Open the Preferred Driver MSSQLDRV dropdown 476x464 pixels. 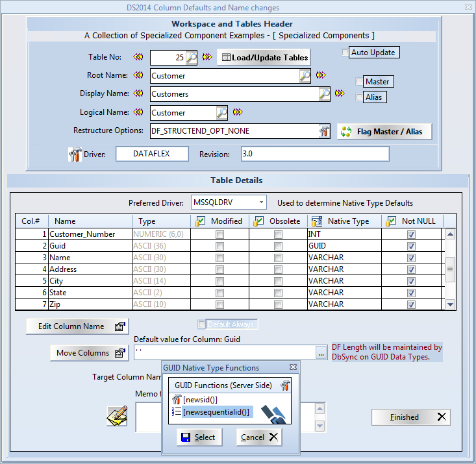coord(259,202)
